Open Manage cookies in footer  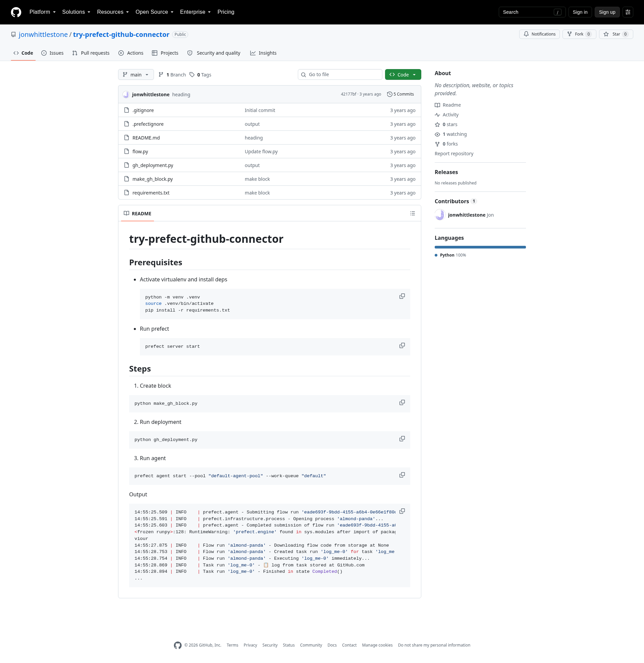click(x=377, y=645)
